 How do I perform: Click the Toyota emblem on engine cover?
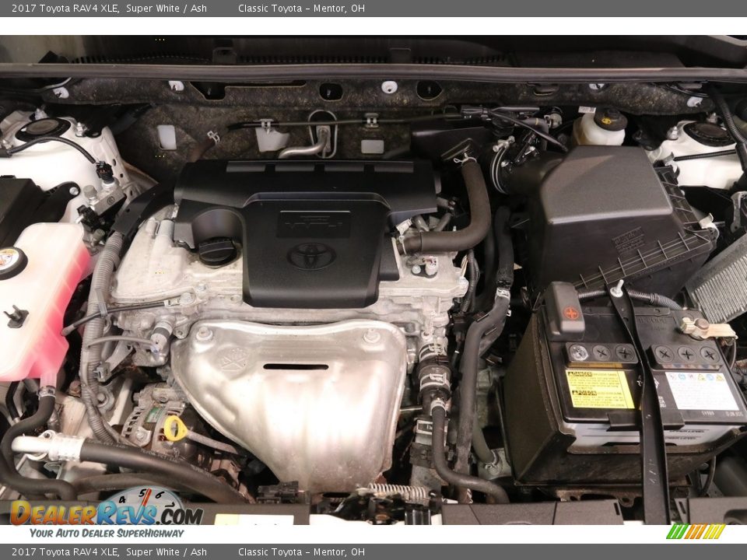tap(311, 256)
